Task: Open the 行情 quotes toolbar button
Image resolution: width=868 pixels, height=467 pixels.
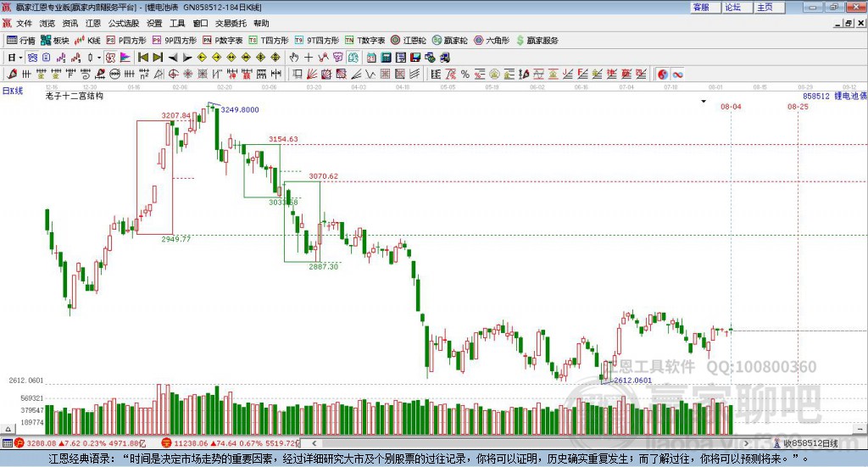Action: [21, 41]
